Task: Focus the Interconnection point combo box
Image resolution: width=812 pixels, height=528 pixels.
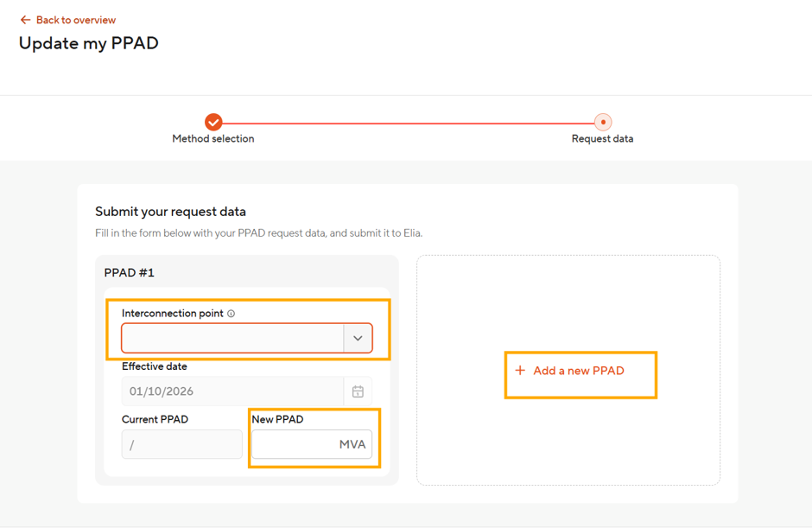Action: click(247, 338)
